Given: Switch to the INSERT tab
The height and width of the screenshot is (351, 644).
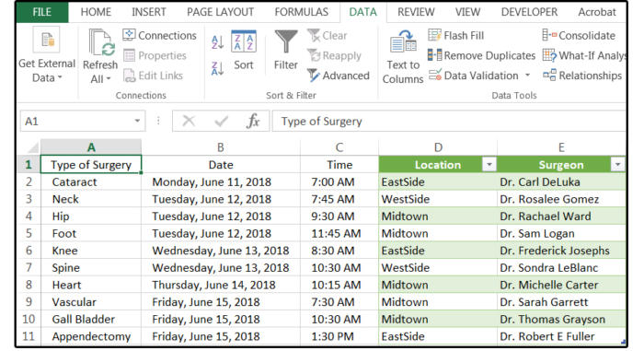Looking at the screenshot, I should [x=149, y=12].
